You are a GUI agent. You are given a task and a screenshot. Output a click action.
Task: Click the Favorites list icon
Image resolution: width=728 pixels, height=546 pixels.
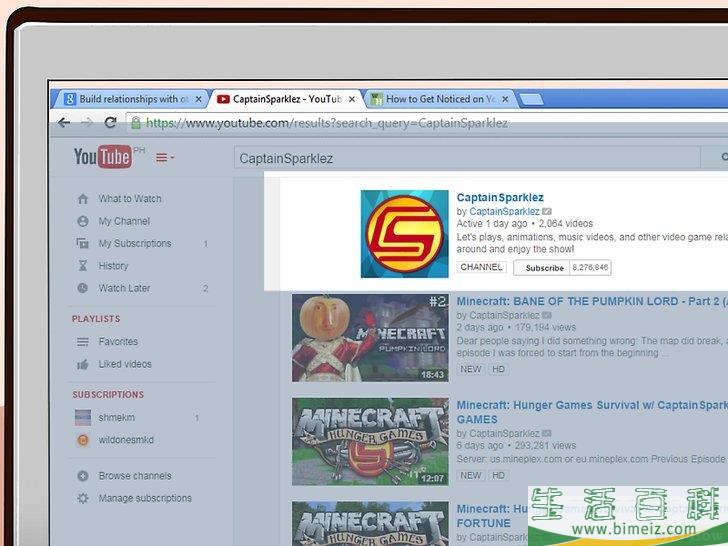[83, 342]
